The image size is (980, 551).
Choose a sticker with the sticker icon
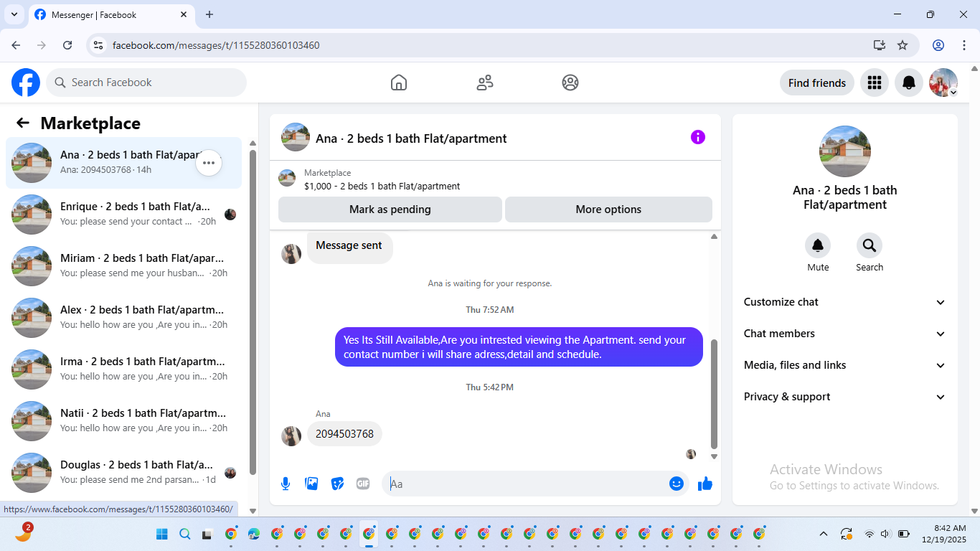(x=337, y=484)
